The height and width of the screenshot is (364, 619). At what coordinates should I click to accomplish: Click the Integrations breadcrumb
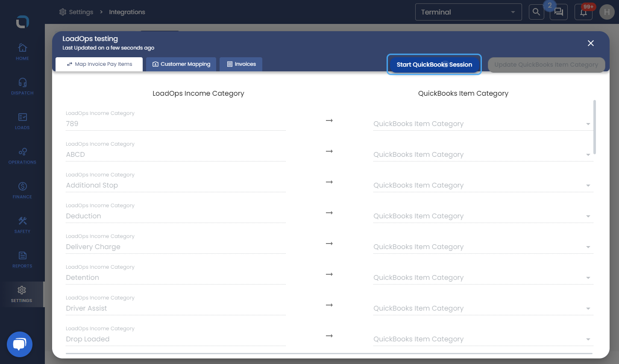127,12
